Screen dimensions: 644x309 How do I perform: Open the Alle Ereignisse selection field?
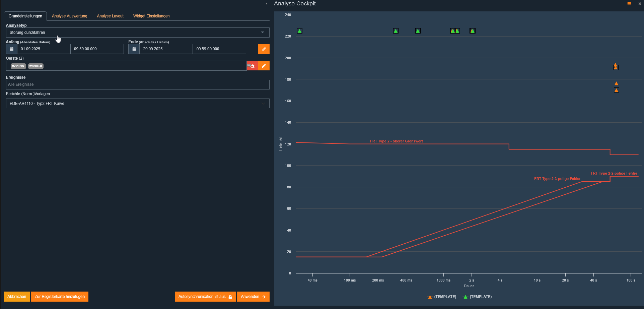(x=137, y=84)
